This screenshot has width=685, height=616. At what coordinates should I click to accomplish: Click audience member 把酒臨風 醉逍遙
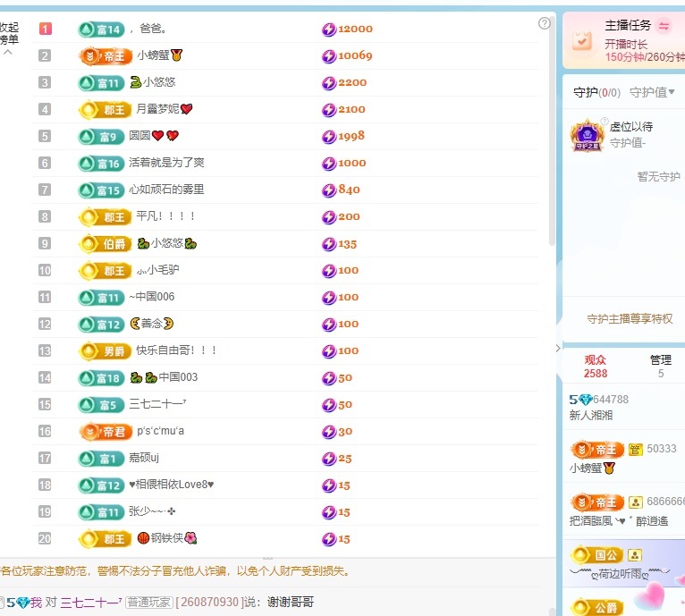point(619,520)
